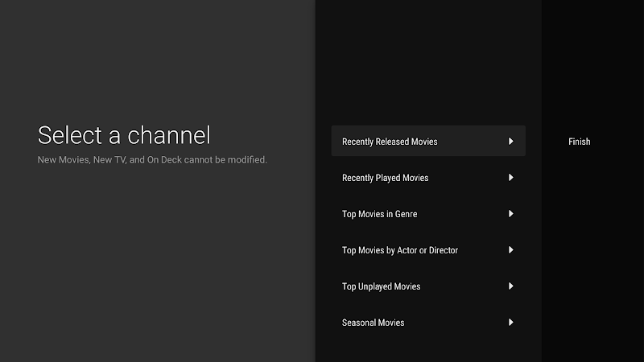644x362 pixels.
Task: Click the 'Select a channel' heading
Action: [x=123, y=134]
